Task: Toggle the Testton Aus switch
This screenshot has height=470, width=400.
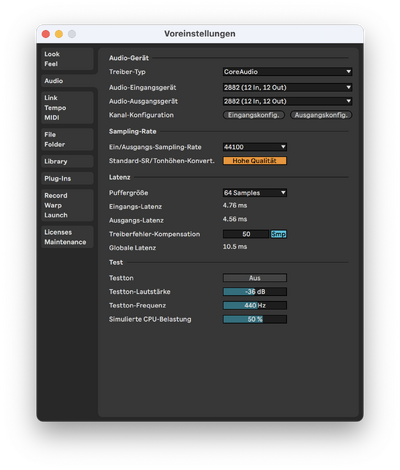Action: [255, 278]
